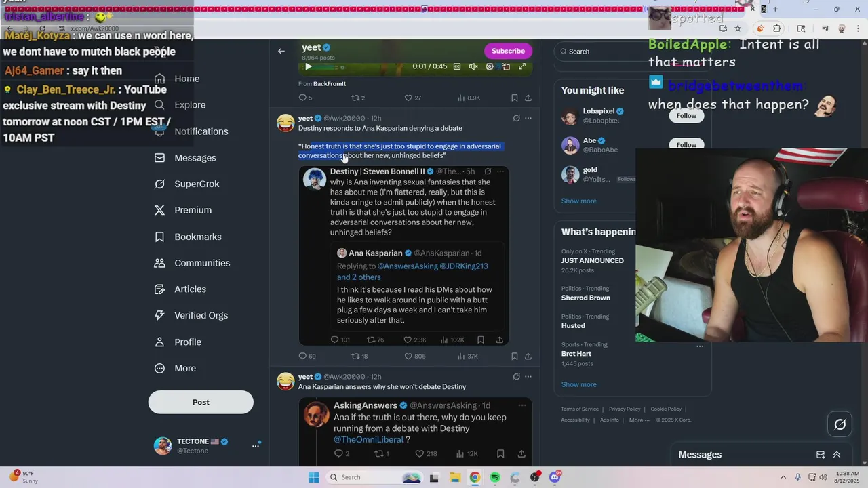
Task: Click the @AnswersAsking @JDRKing213 mention link
Action: [433, 266]
